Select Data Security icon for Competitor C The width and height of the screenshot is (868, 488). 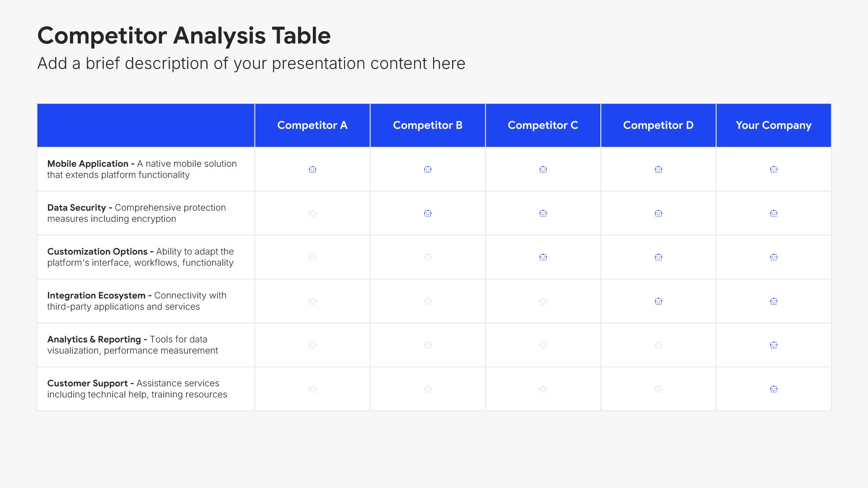pos(543,213)
